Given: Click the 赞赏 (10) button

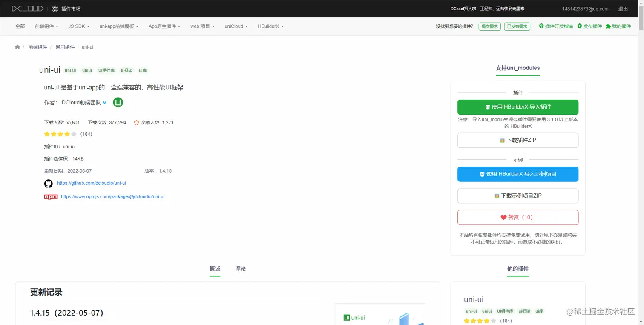Looking at the screenshot, I should [518, 217].
